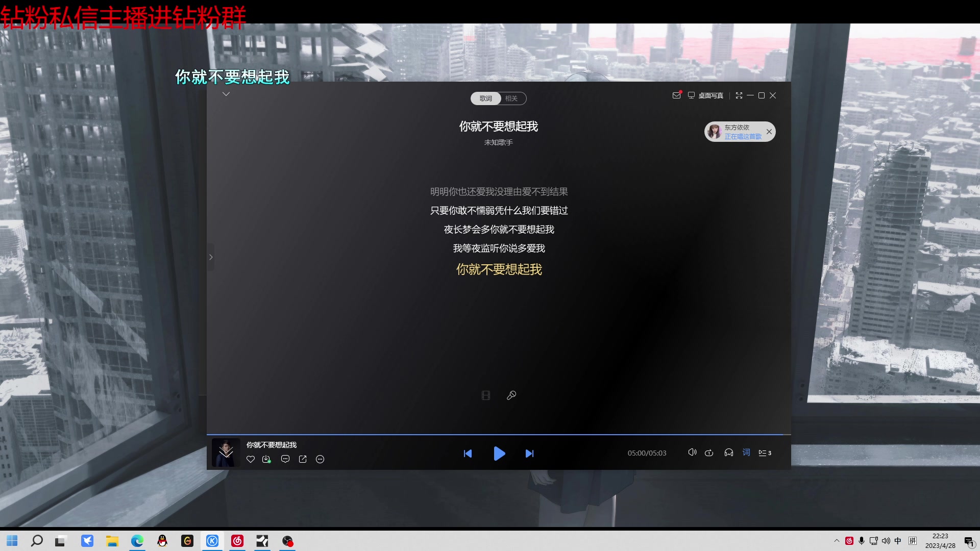
Task: Switch to the 相关 tab
Action: [x=512, y=98]
